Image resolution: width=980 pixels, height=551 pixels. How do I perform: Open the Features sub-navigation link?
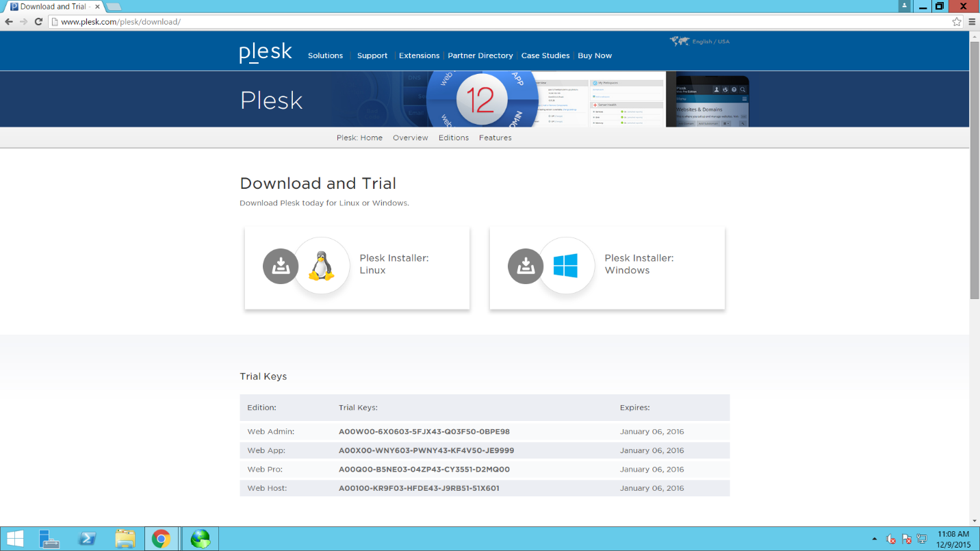495,138
